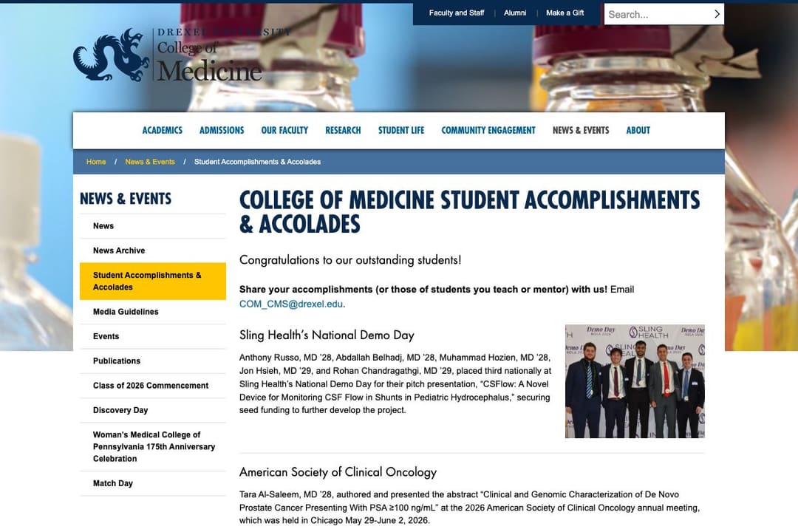Open the Admissions menu

222,130
